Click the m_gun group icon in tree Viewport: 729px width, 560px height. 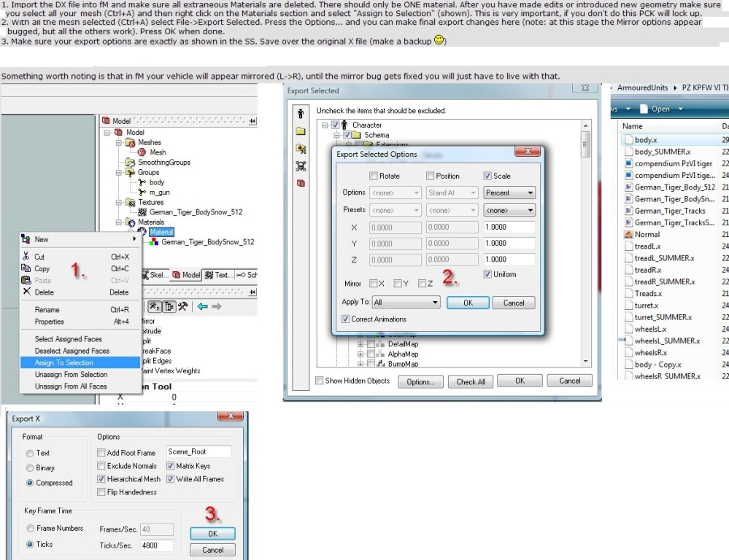[x=142, y=192]
